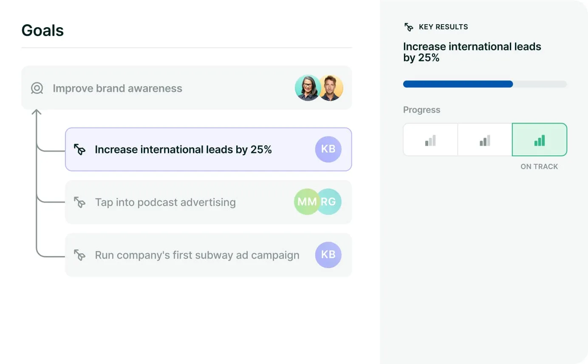Click the blue progress bar

pyautogui.click(x=458, y=84)
